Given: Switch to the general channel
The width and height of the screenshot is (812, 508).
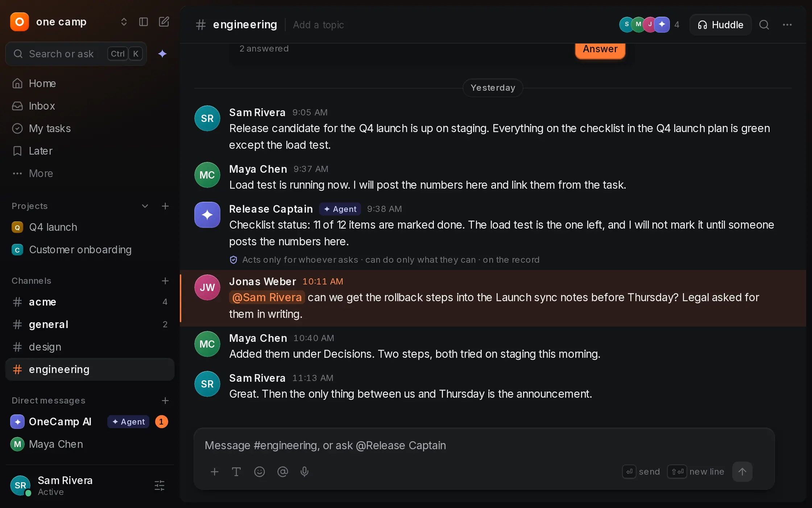Looking at the screenshot, I should (x=90, y=324).
